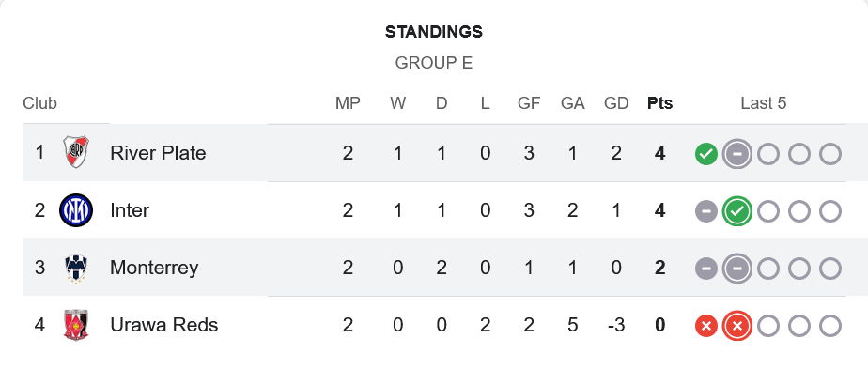This screenshot has width=868, height=369.
Task: Open the Inter team name link
Action: click(x=130, y=210)
